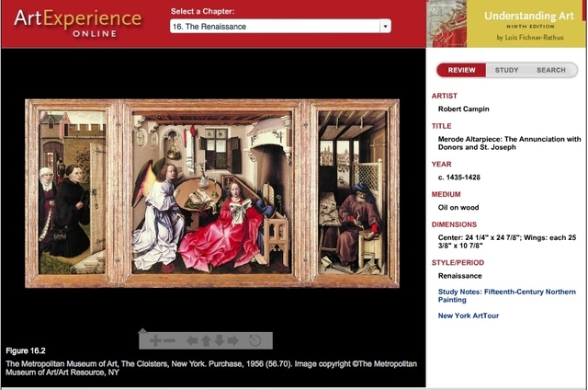Click the Merode Altarpiece painting image
This screenshot has width=588, height=390.
tap(212, 193)
